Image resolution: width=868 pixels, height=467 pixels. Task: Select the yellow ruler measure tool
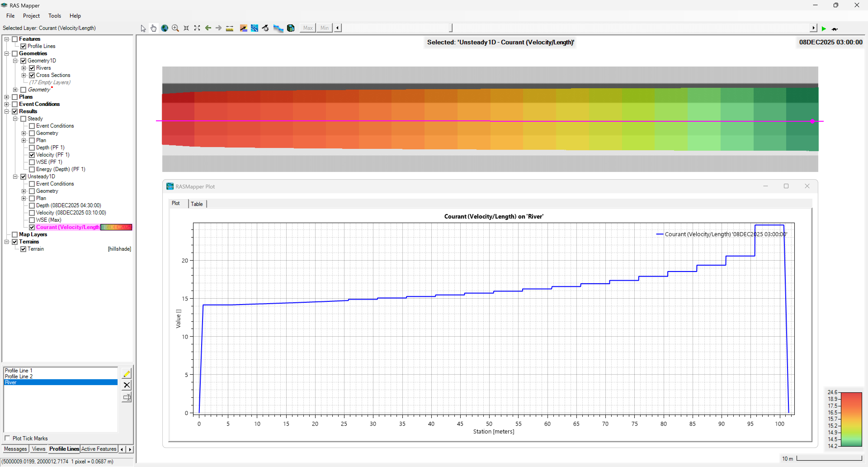pos(229,28)
